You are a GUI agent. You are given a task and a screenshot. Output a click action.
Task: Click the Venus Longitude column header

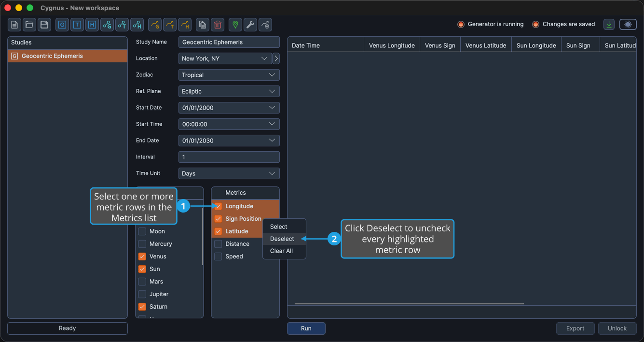point(392,45)
